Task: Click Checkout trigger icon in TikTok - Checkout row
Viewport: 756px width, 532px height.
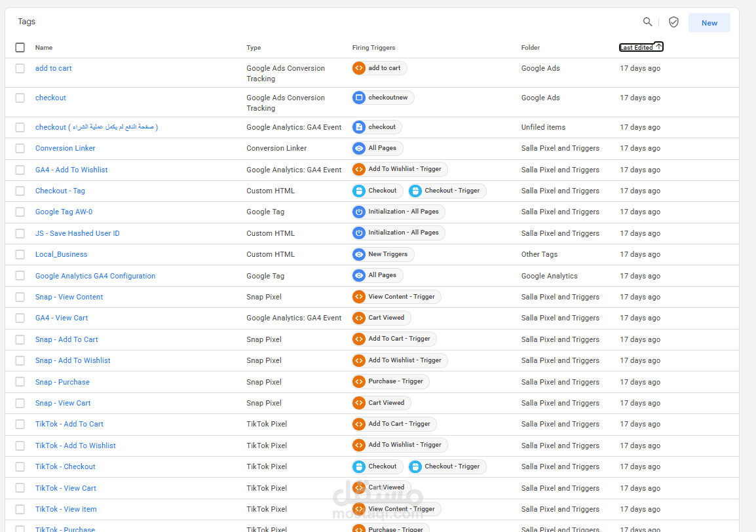Action: (x=359, y=466)
